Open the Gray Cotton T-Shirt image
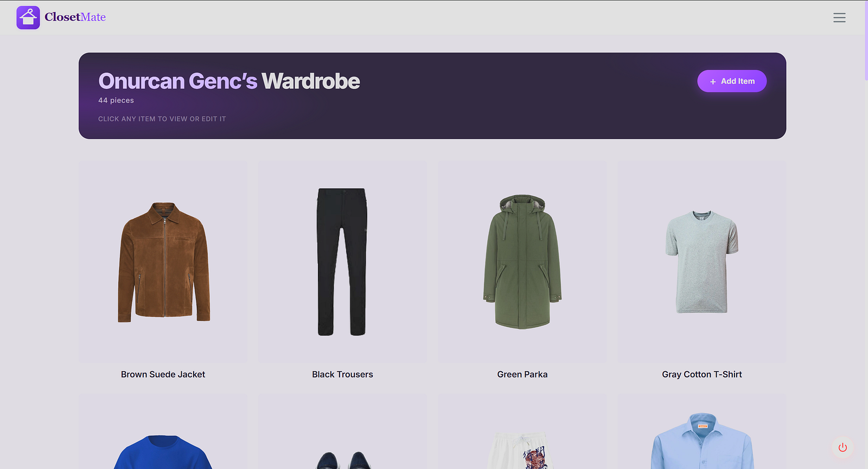 coord(701,262)
